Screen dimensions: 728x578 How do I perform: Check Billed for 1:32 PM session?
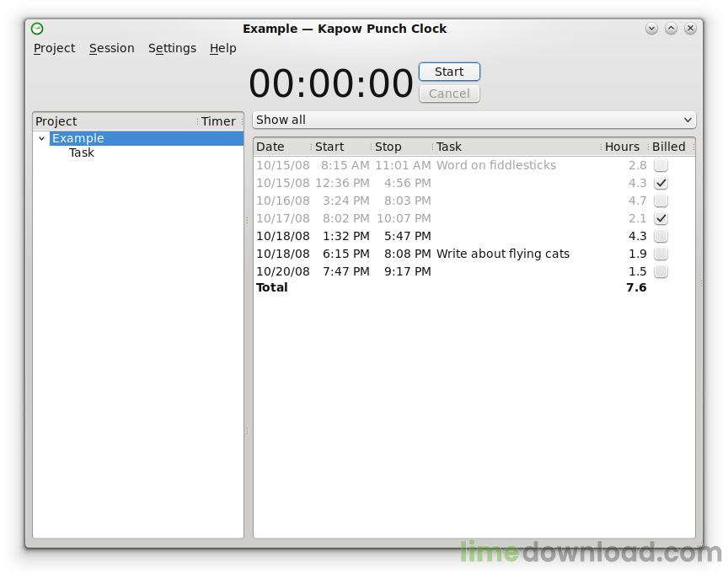tap(661, 236)
